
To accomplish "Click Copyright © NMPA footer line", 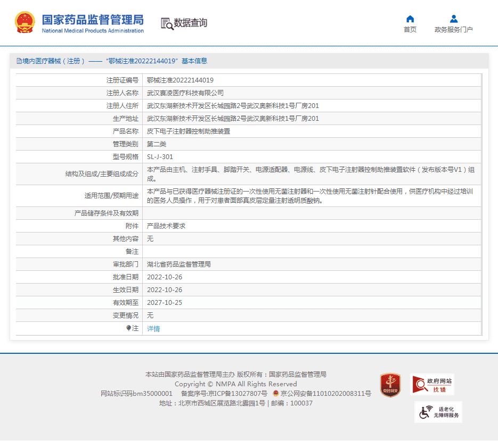I will (x=235, y=384).
